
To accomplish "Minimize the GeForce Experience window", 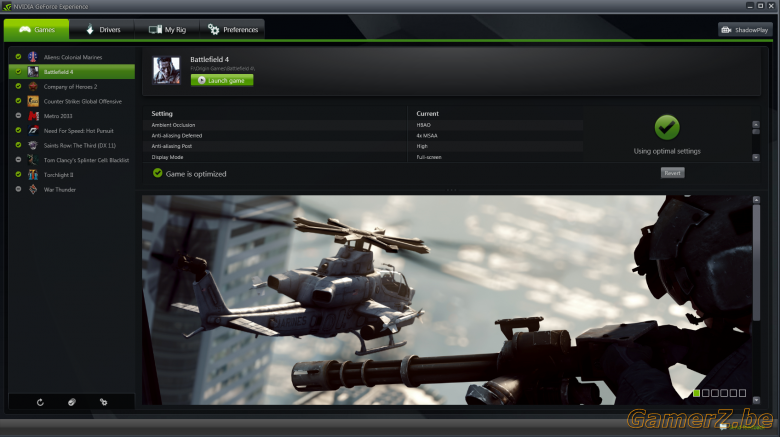I will click(750, 6).
